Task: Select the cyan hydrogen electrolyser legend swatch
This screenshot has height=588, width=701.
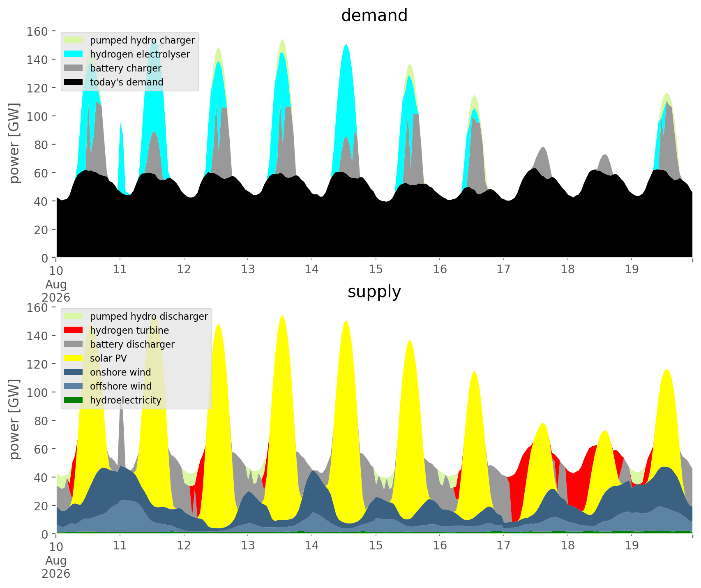Action: (74, 54)
